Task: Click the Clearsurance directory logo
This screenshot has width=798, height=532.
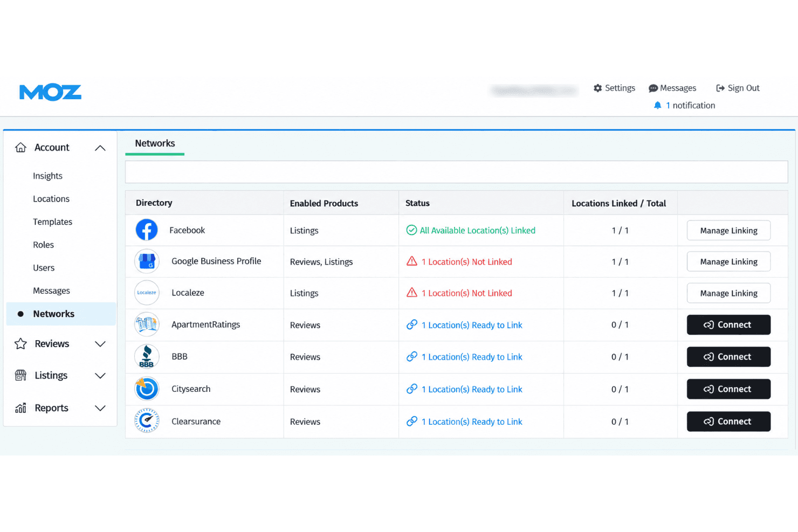Action: 147,421
